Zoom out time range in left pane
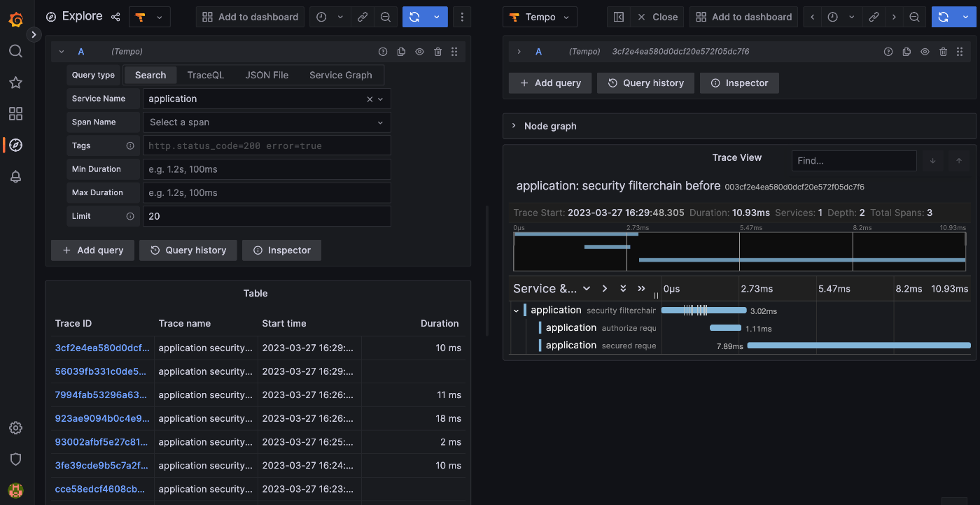 tap(386, 17)
